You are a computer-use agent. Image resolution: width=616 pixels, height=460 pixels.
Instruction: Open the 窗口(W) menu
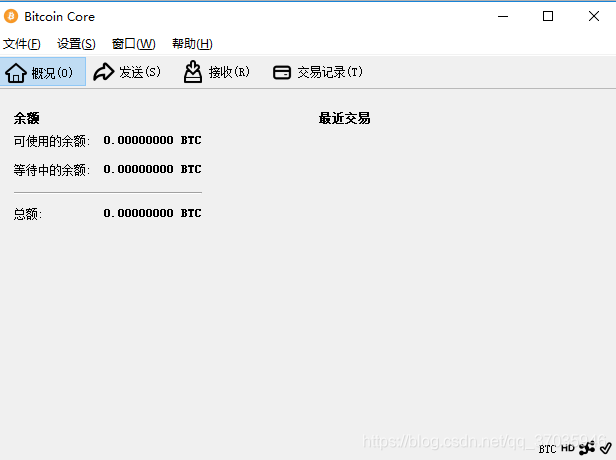(134, 44)
